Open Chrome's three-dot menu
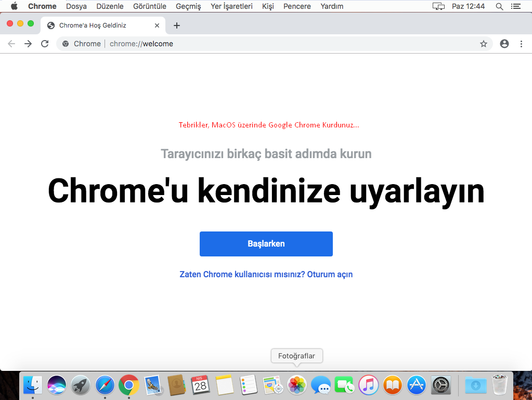The image size is (532, 400). [521, 44]
